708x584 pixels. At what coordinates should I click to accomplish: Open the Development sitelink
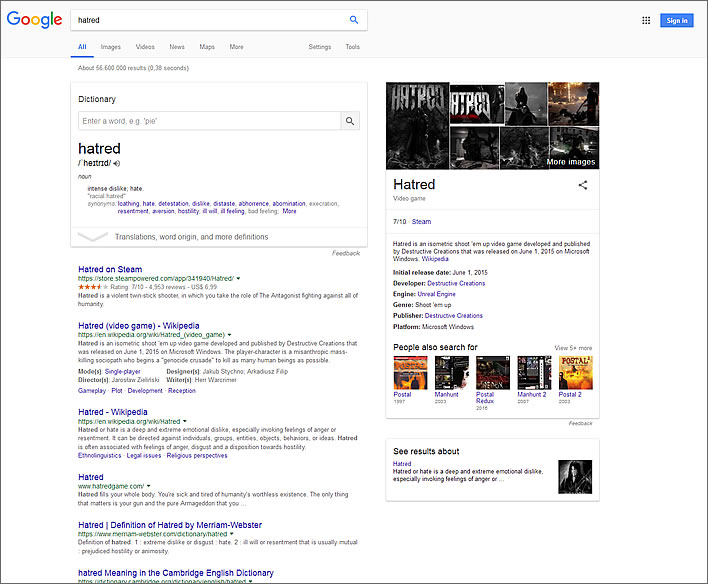pos(145,391)
